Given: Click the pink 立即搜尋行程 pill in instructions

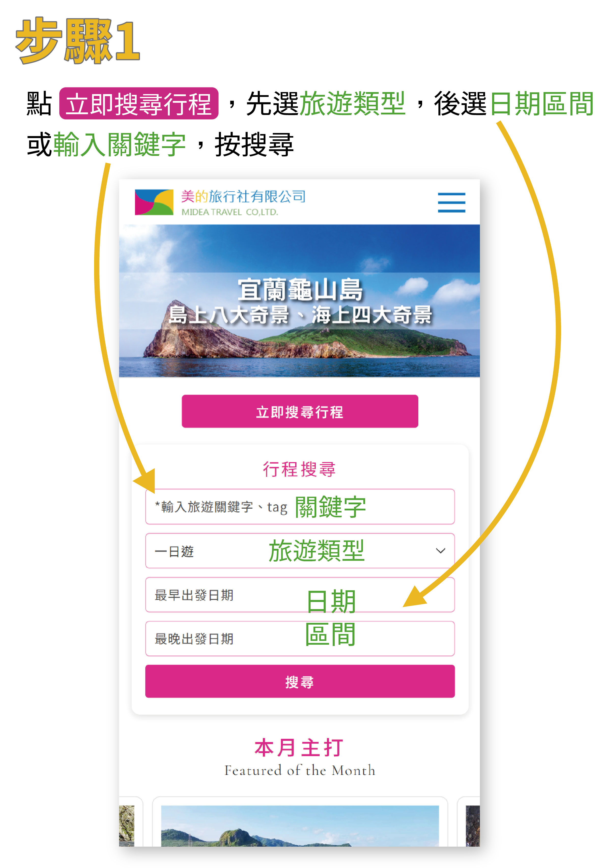Looking at the screenshot, I should point(139,104).
